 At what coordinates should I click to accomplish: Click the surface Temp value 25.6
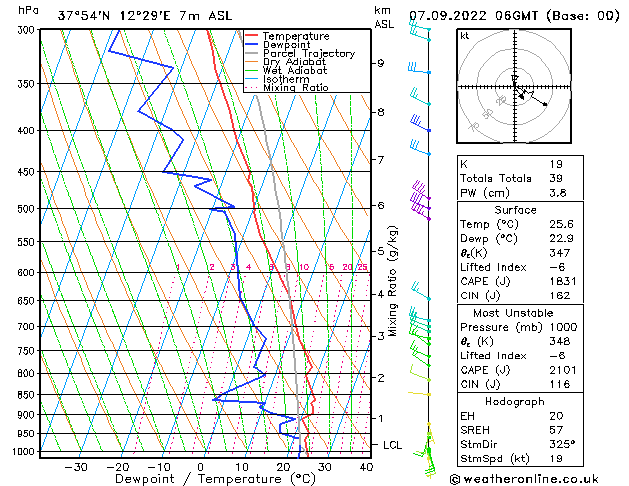561,224
